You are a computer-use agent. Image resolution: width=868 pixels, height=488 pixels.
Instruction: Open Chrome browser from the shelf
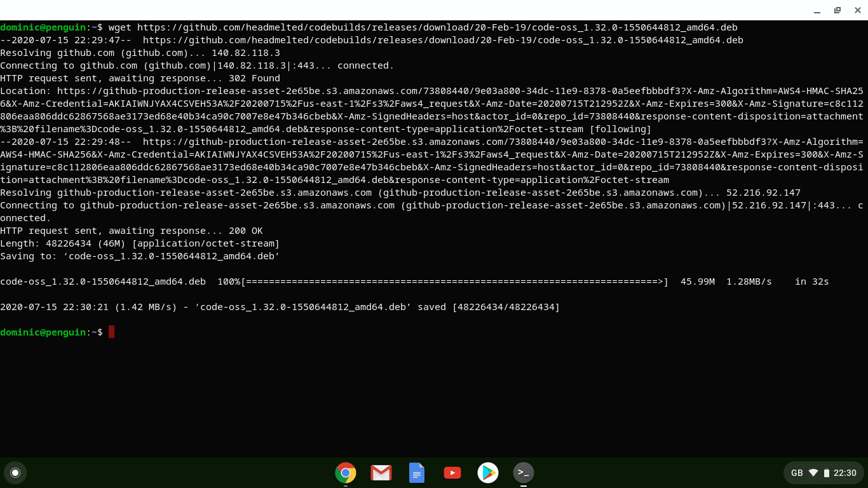(x=345, y=473)
